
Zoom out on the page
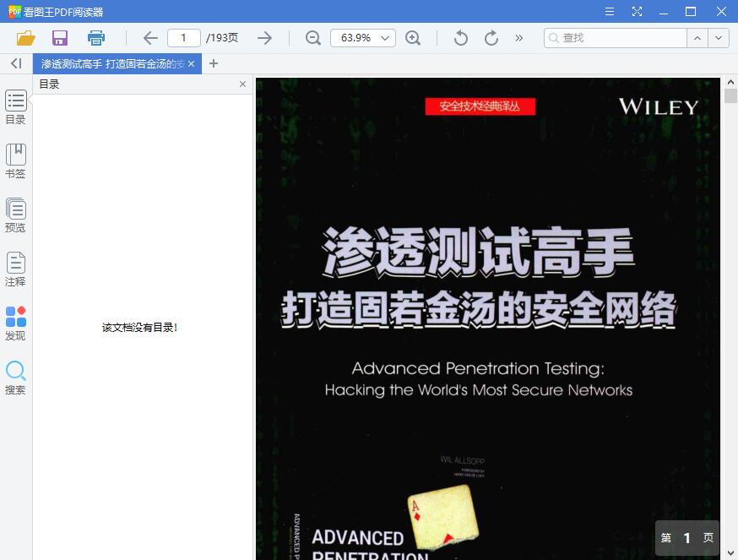tap(312, 38)
